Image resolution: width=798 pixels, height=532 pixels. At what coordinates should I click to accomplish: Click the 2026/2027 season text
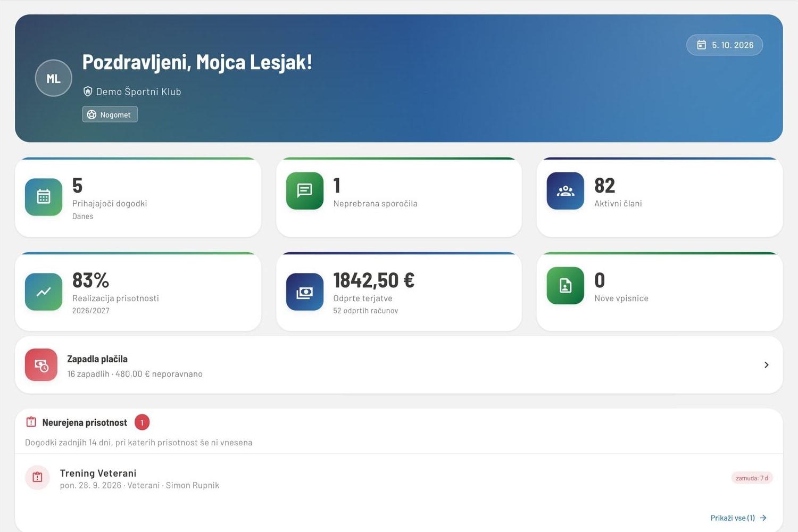(91, 311)
